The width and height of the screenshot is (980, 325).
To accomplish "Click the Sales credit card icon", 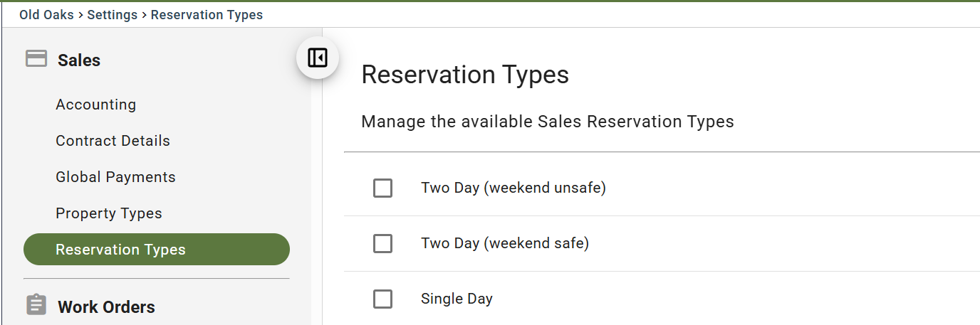I will pyautogui.click(x=36, y=59).
